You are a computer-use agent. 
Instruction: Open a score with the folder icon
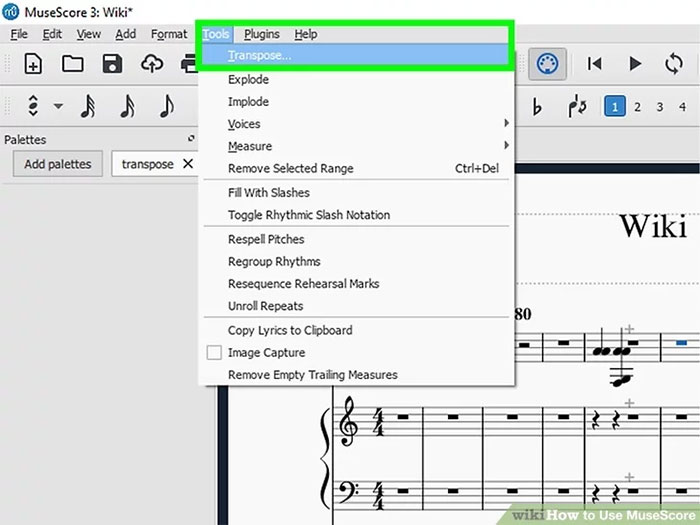pos(72,64)
